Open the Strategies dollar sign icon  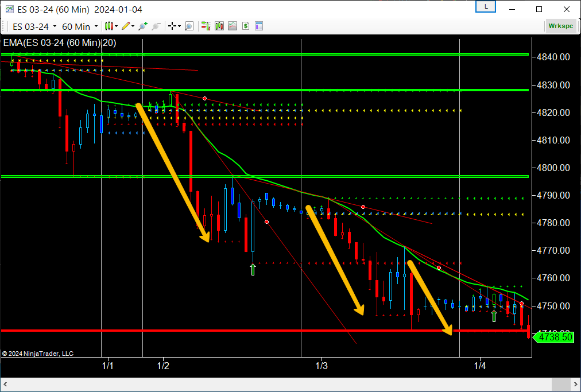coord(246,26)
